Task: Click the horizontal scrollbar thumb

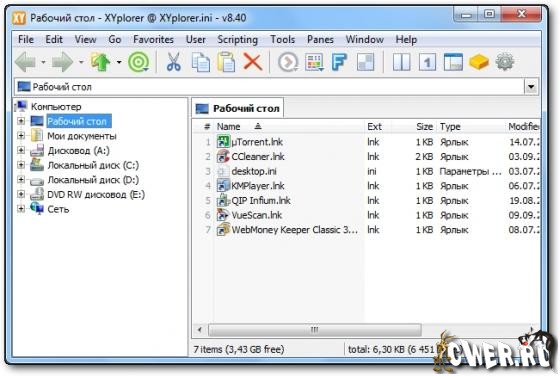Action: point(315,330)
